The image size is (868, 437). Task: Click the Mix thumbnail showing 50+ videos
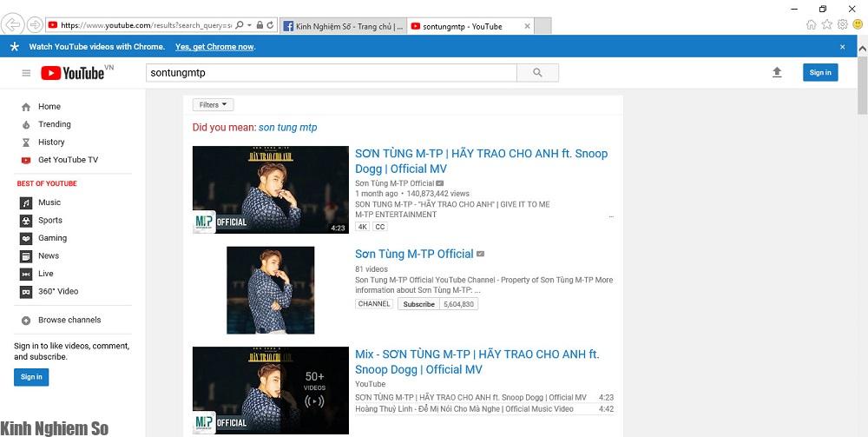[x=271, y=390]
